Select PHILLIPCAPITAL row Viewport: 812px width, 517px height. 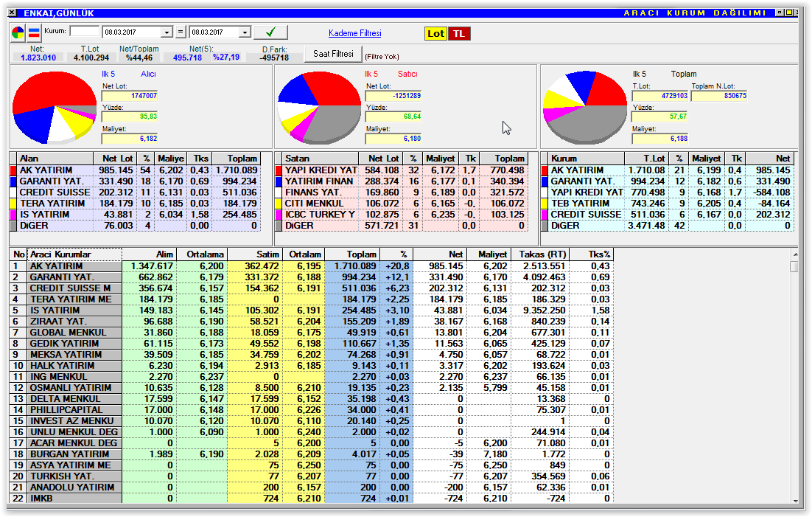point(311,410)
